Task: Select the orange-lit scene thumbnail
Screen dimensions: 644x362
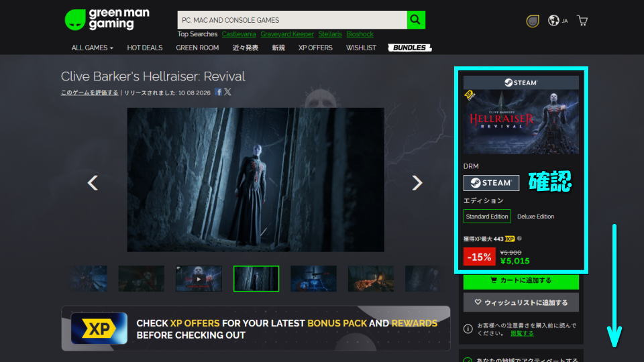Action: tap(371, 279)
